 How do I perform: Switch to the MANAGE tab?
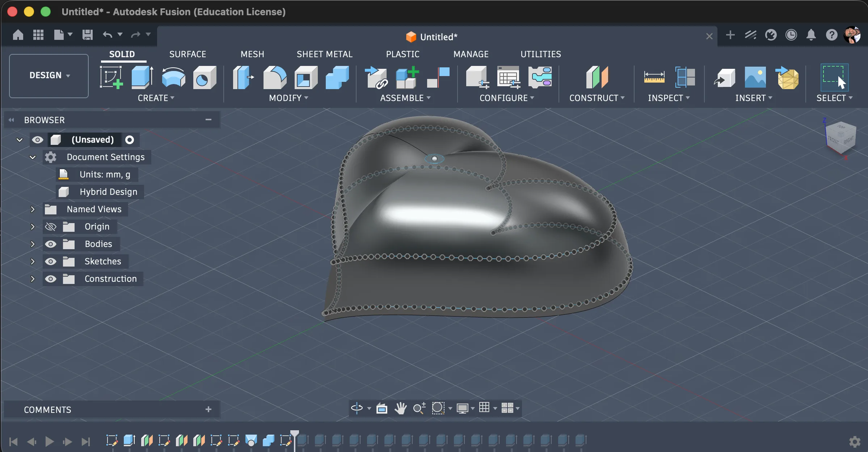tap(471, 54)
